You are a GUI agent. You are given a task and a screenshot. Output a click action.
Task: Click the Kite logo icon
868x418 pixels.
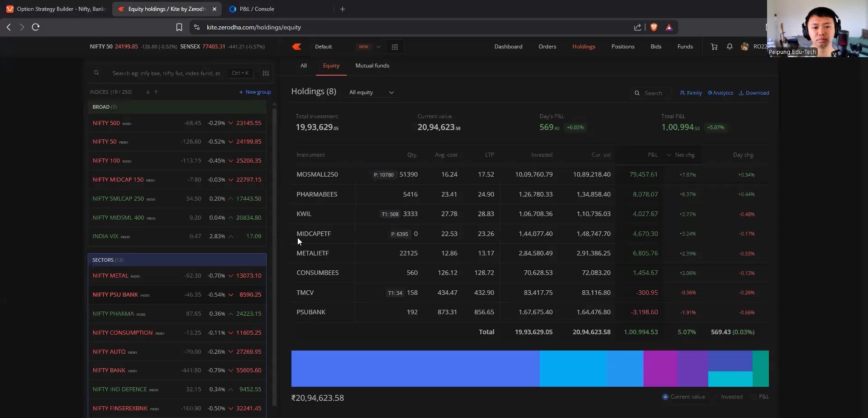pos(297,47)
